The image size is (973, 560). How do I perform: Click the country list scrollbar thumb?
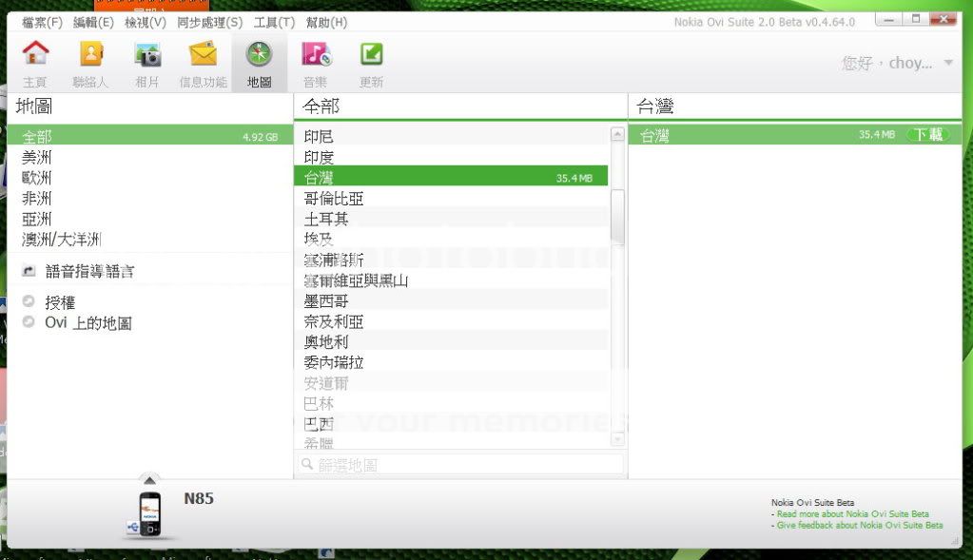click(x=617, y=217)
